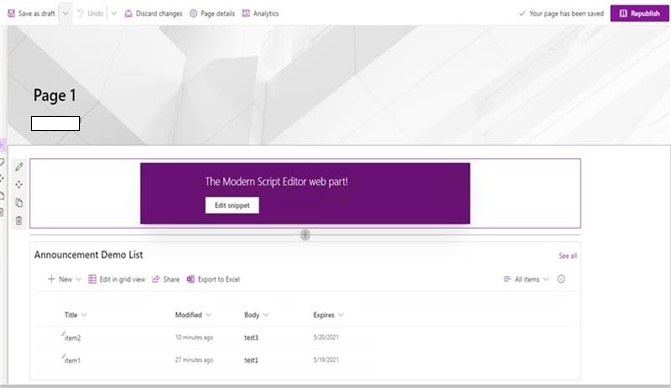Click the Analytics chart icon

pyautogui.click(x=246, y=14)
